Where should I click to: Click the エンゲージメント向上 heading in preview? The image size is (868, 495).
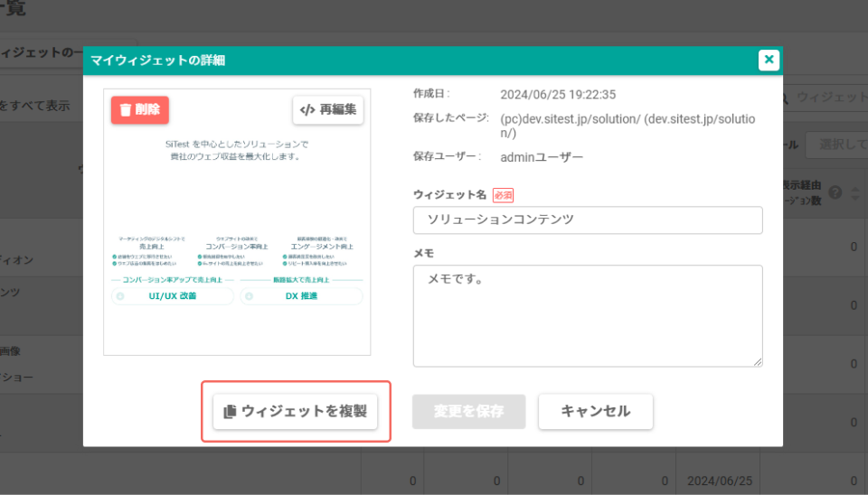point(322,247)
